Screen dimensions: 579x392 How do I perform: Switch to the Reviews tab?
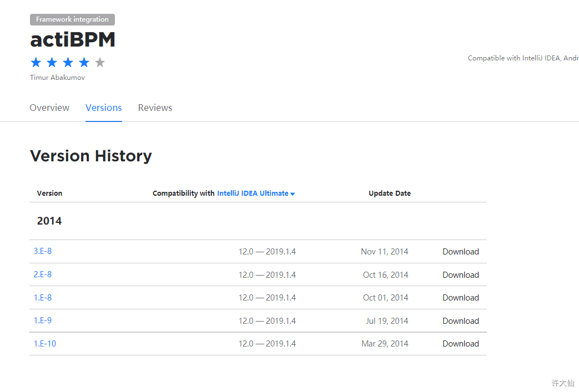[x=155, y=108]
